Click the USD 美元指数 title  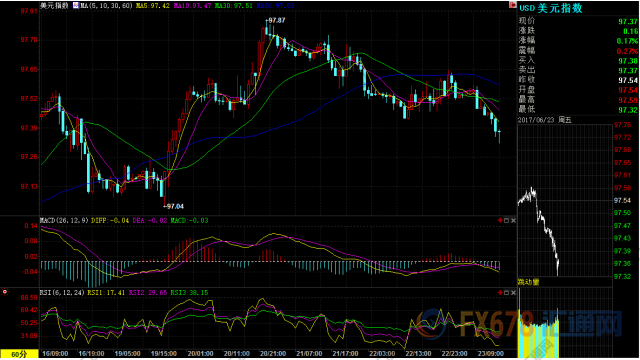(x=551, y=8)
